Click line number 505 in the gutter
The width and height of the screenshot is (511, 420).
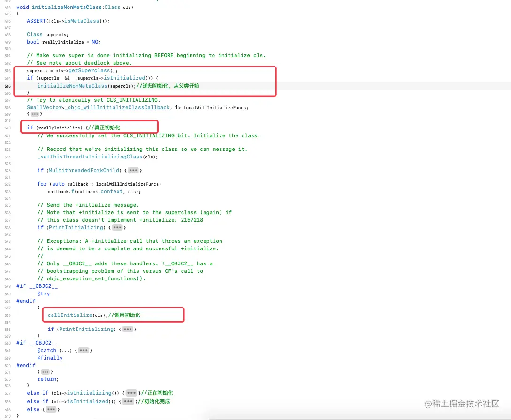[8, 86]
